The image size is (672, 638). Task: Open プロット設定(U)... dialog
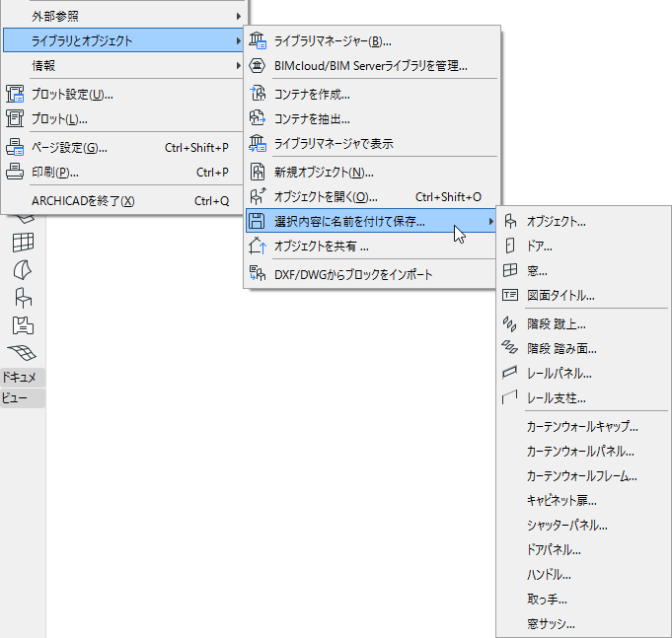click(123, 95)
